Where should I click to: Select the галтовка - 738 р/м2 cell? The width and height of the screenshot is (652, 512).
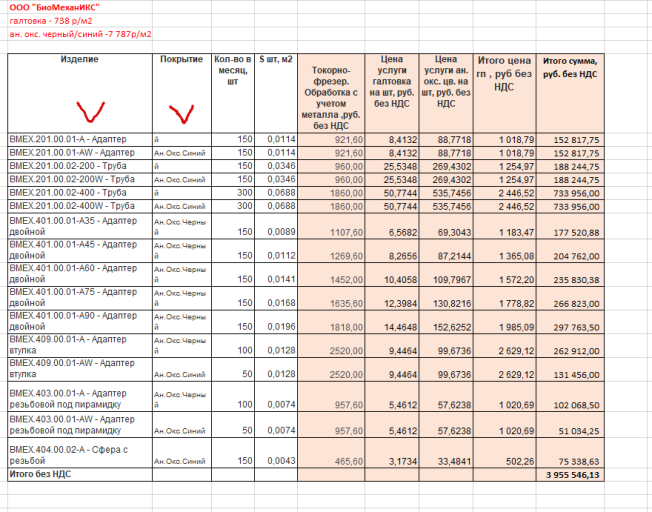coord(51,21)
